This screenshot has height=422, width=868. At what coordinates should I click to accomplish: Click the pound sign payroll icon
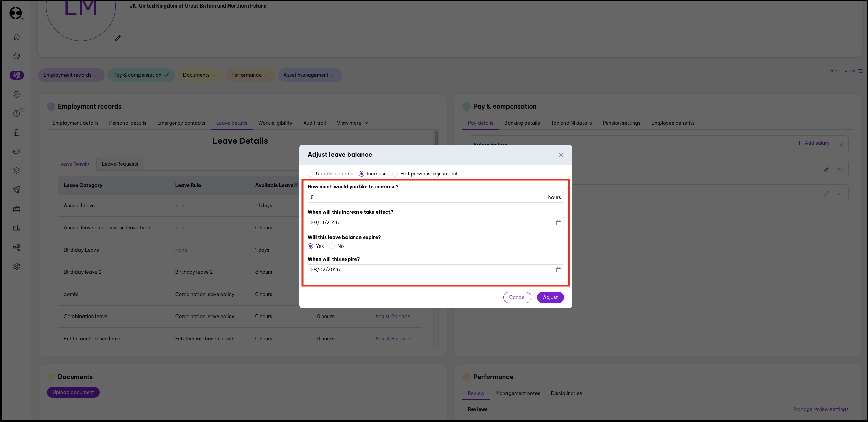click(x=16, y=132)
